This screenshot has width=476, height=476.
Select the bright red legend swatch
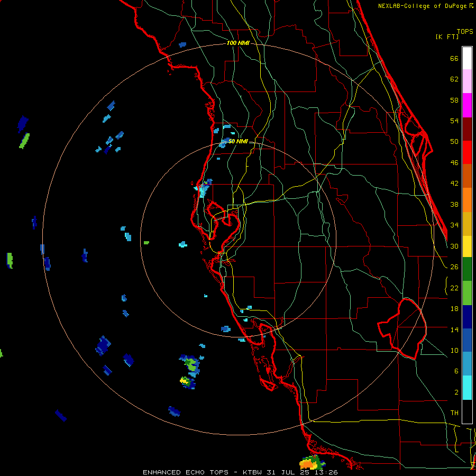(x=467, y=152)
